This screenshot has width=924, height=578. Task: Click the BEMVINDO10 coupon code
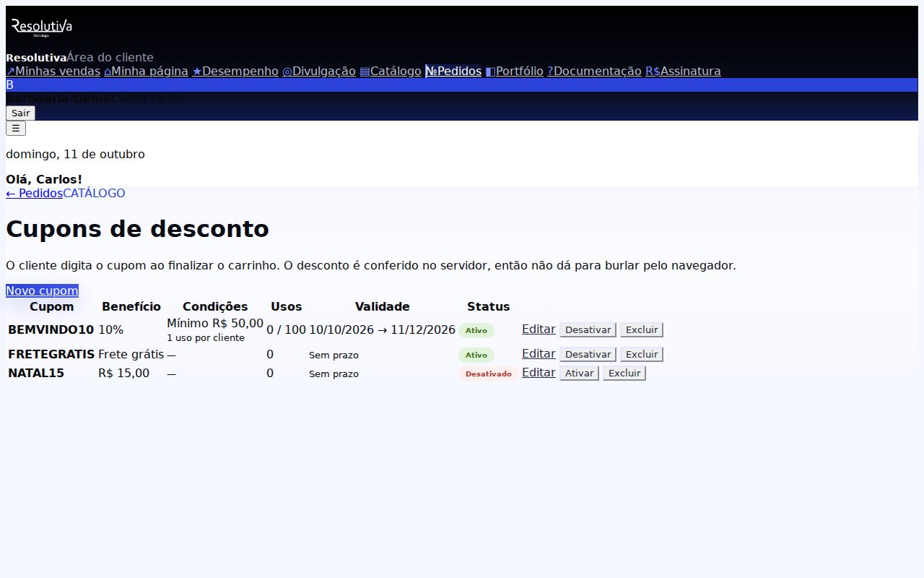(51, 329)
